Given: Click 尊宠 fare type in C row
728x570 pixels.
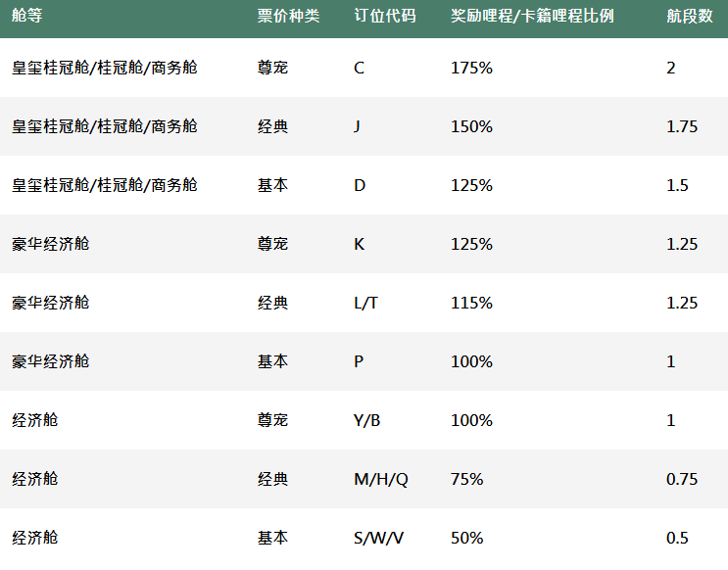Looking at the screenshot, I should pos(272,68).
